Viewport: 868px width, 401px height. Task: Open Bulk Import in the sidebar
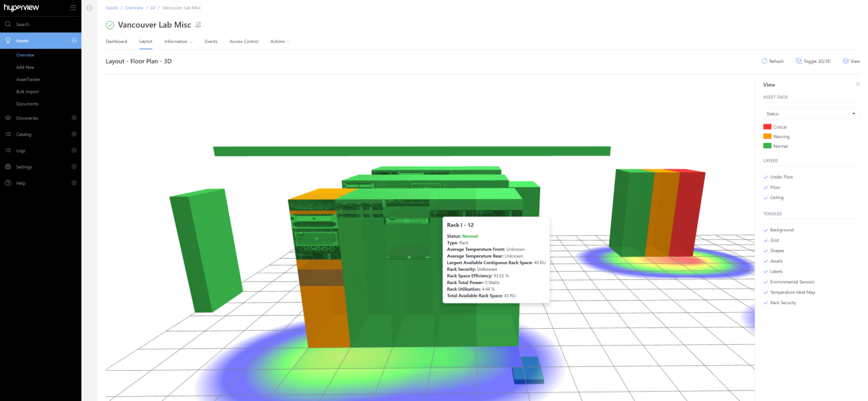tap(27, 92)
